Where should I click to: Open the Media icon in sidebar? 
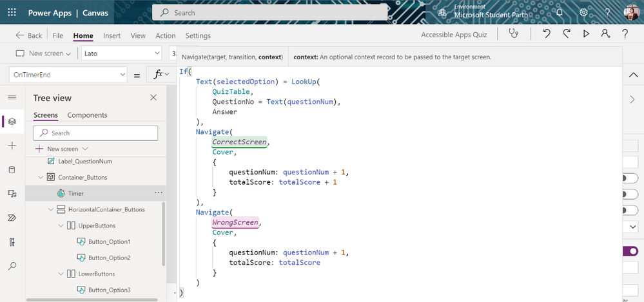[x=12, y=194]
